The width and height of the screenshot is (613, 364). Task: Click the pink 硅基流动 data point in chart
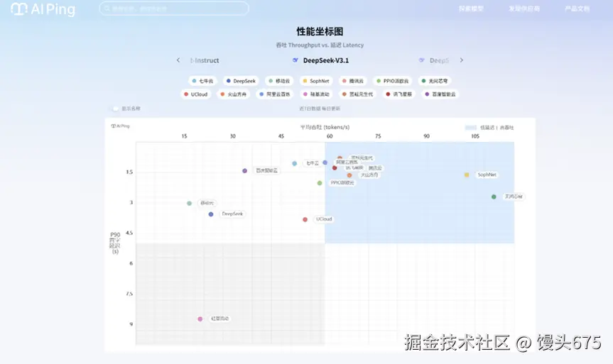(200, 319)
